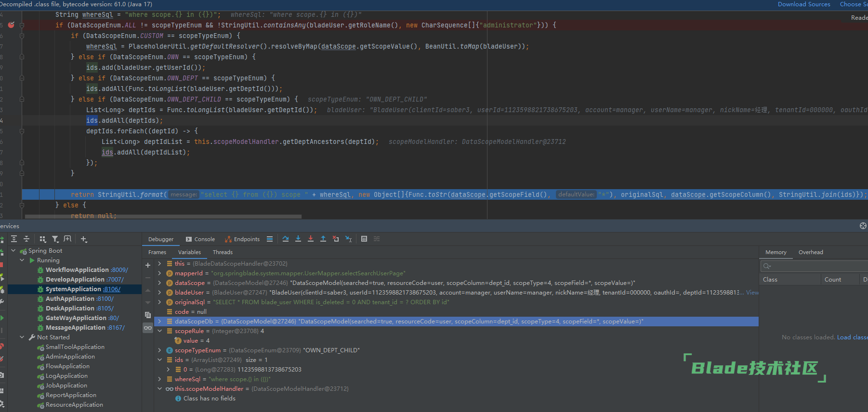Click Expand All icon in Services toolbar
The image size is (868, 412).
coord(14,239)
